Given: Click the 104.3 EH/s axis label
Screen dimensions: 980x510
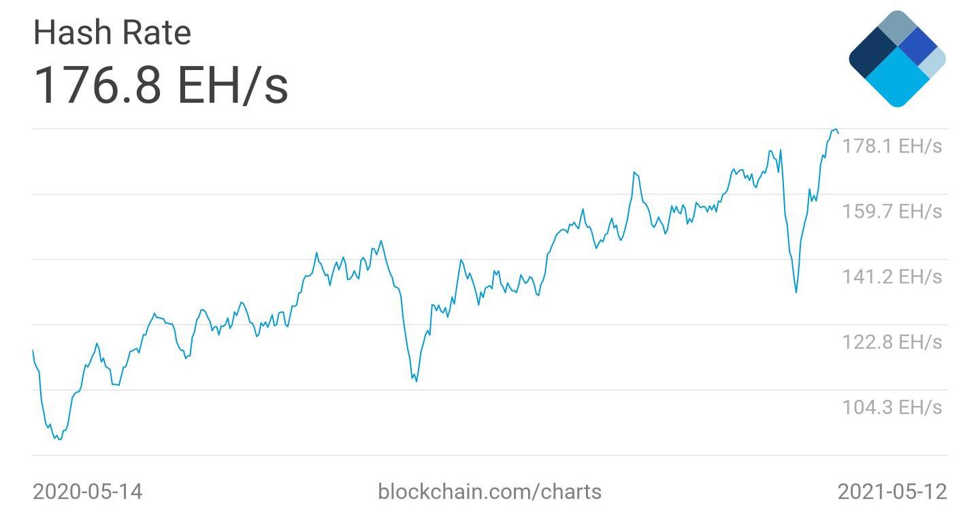Looking at the screenshot, I should 892,407.
